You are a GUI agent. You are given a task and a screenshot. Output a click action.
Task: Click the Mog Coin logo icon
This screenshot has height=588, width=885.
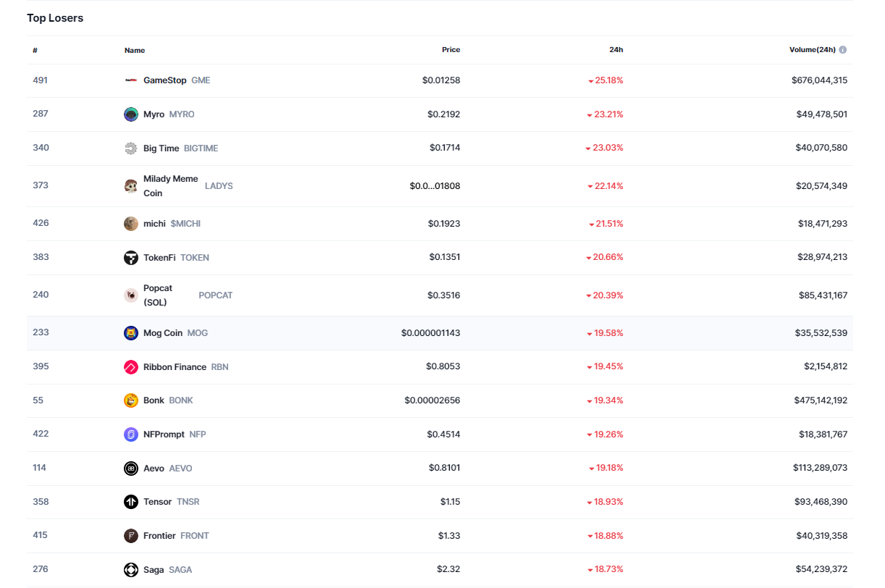pyautogui.click(x=130, y=333)
